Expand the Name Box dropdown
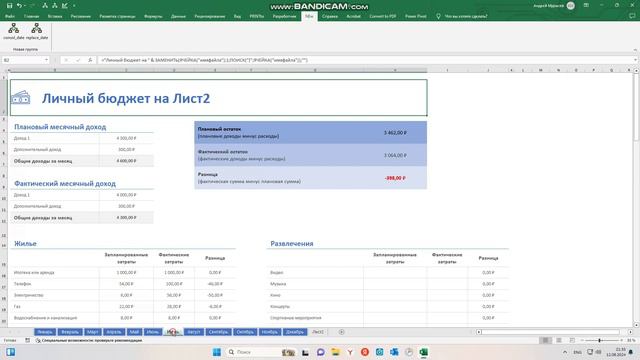The height and width of the screenshot is (360, 640). 46,60
